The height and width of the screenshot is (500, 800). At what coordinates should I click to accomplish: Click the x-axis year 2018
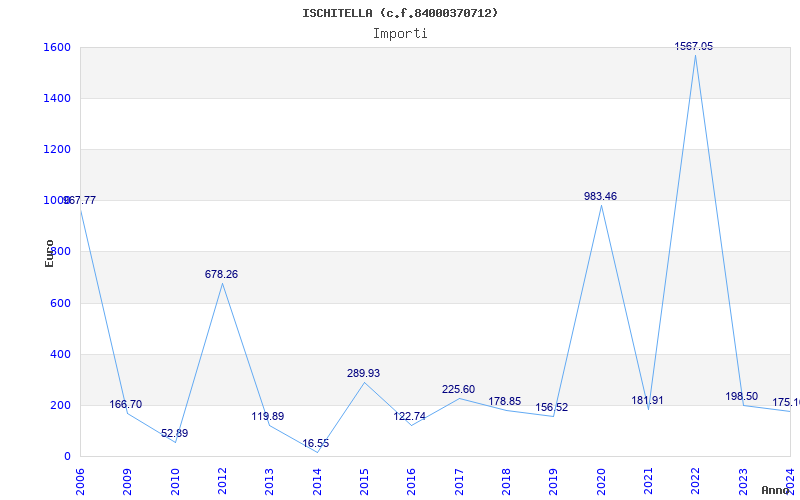point(506,482)
